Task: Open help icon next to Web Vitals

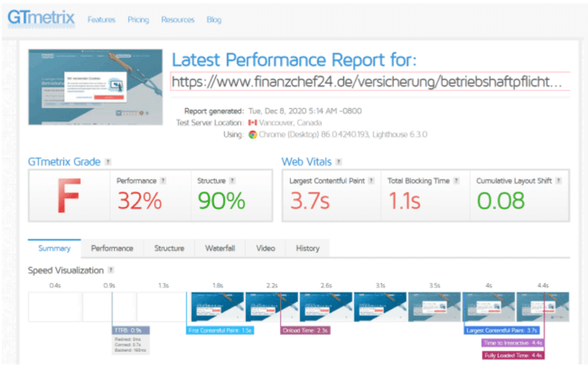Action: 339,162
